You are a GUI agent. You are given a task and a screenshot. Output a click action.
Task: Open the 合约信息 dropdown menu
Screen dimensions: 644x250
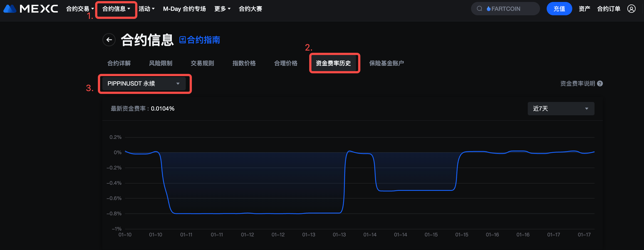point(116,9)
